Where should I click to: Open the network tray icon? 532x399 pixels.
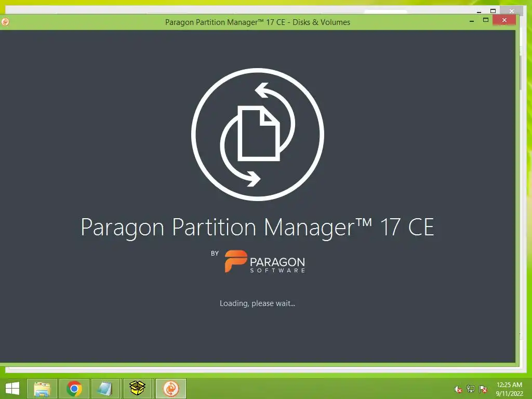[471, 389]
